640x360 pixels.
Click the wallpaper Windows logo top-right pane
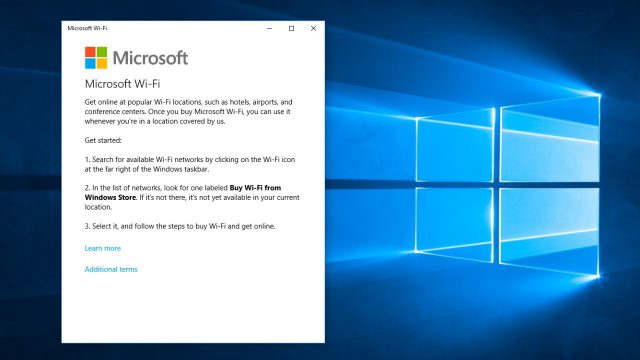tap(550, 139)
